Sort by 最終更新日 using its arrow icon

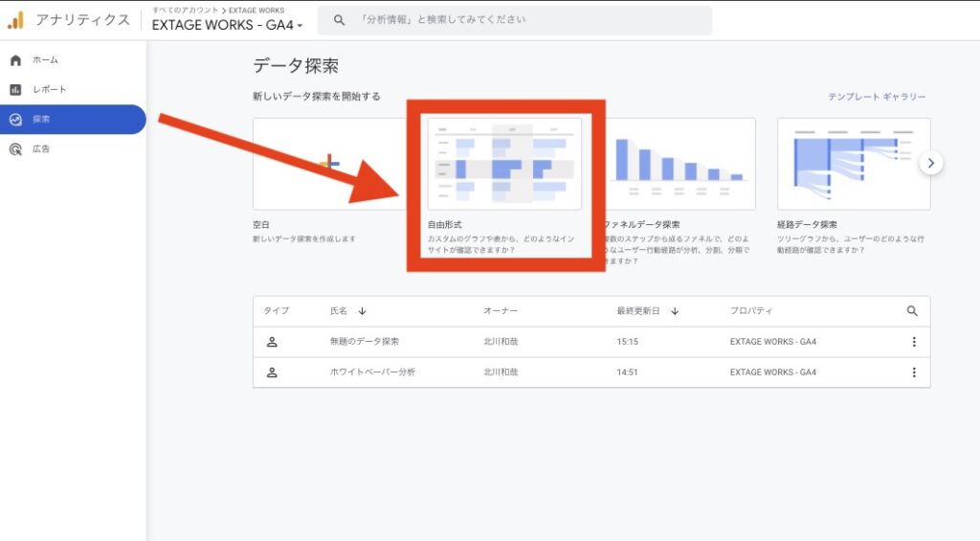coord(675,311)
